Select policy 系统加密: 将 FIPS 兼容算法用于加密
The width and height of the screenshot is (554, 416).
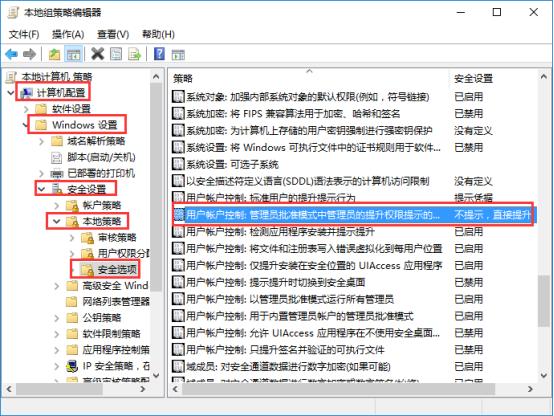coord(293,113)
